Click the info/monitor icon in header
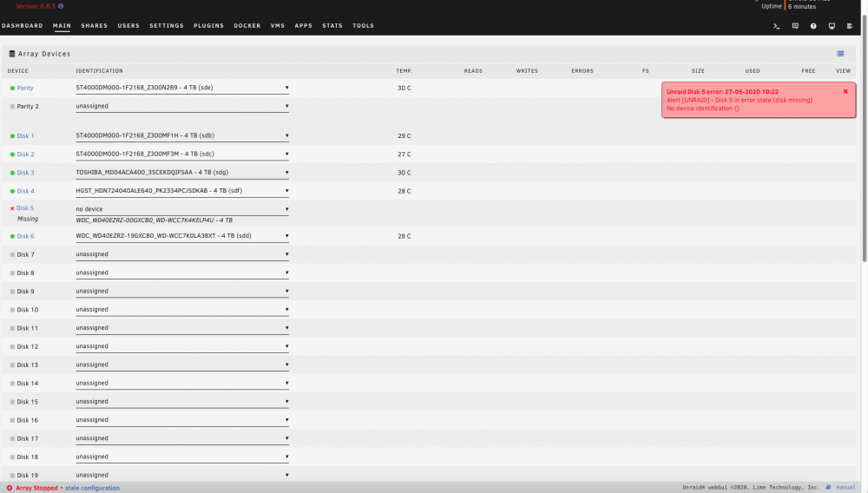 pos(832,26)
